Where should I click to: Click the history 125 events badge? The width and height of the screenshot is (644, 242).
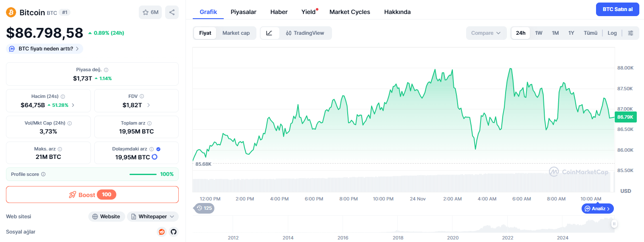click(x=204, y=208)
